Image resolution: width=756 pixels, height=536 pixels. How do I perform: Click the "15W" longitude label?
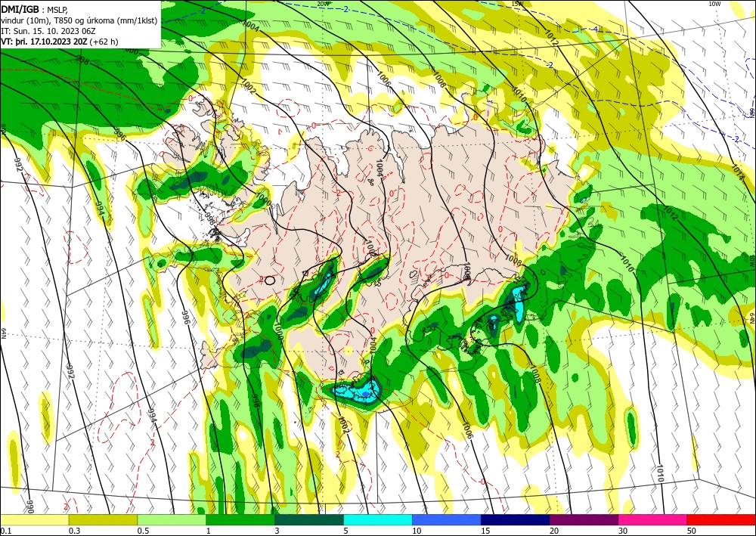[517, 4]
